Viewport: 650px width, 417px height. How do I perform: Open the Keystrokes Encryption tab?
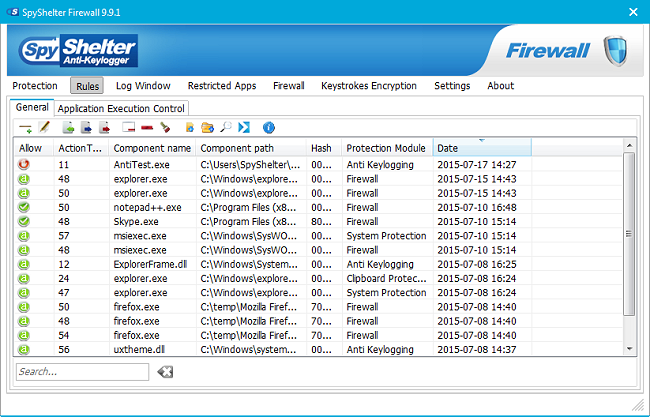pos(369,86)
